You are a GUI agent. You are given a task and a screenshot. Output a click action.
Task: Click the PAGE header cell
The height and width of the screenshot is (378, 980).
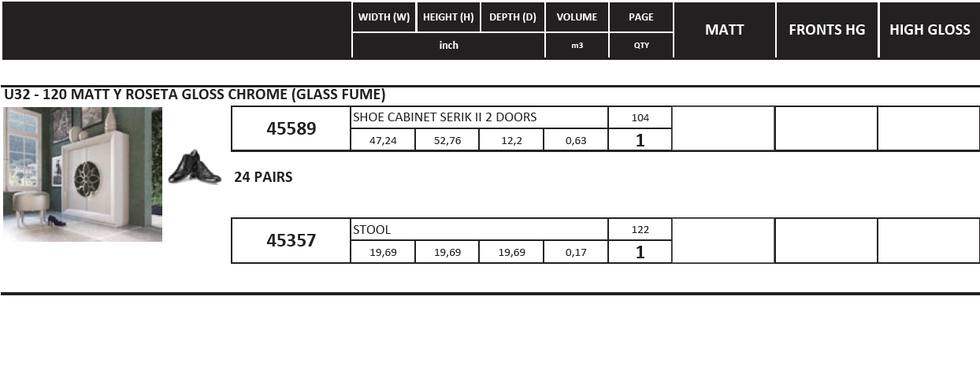click(x=640, y=17)
